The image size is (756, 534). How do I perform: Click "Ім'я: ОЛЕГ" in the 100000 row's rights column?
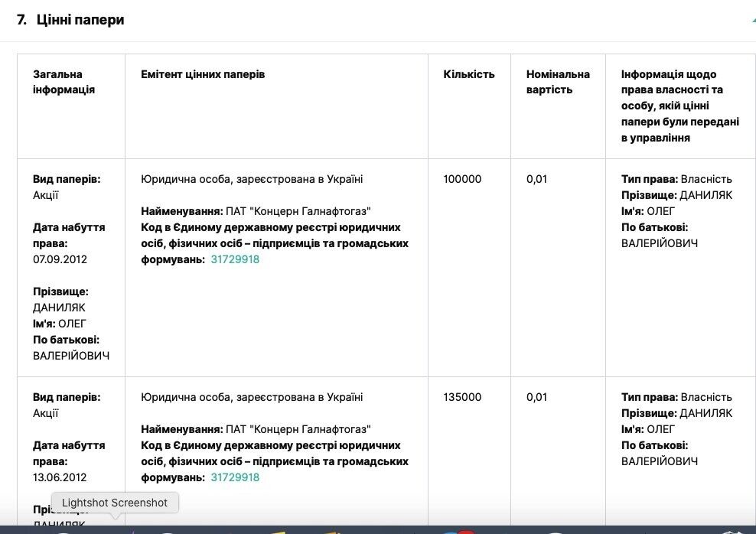click(x=648, y=211)
